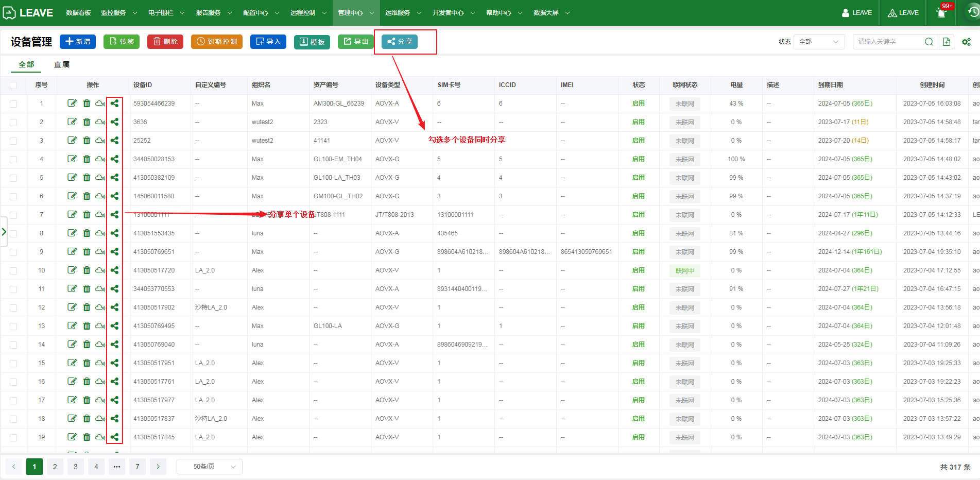Open the notification bell with 99+ badge
Image resolution: width=980 pixels, height=480 pixels.
coord(941,13)
